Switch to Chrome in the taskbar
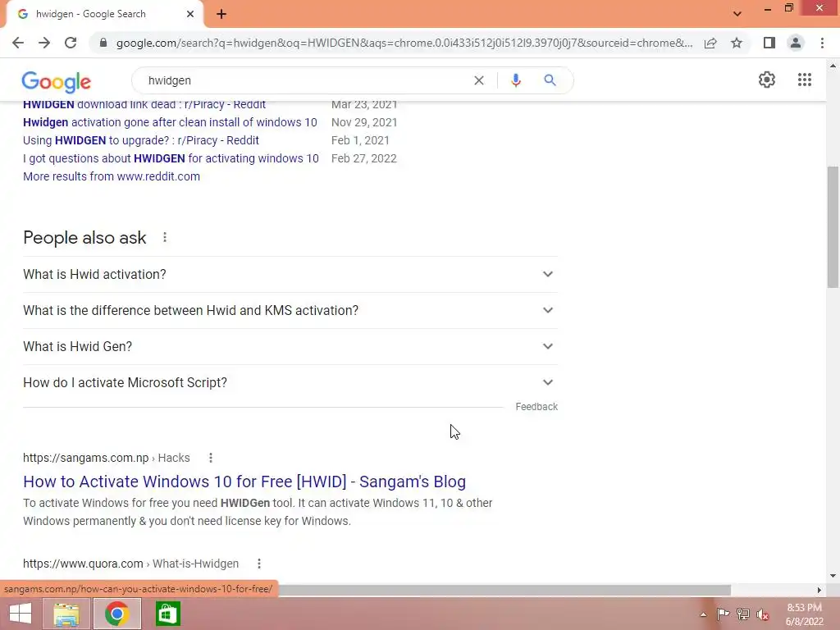This screenshot has width=840, height=630. point(116,614)
